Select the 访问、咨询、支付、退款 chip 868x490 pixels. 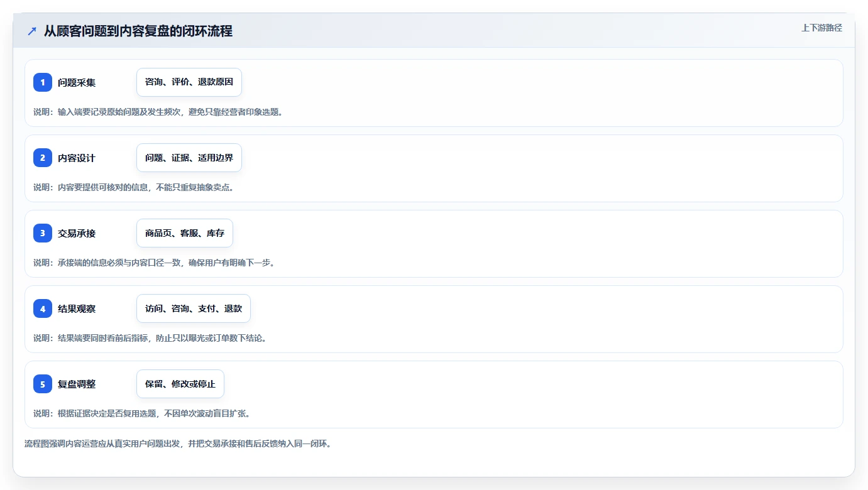click(x=194, y=308)
